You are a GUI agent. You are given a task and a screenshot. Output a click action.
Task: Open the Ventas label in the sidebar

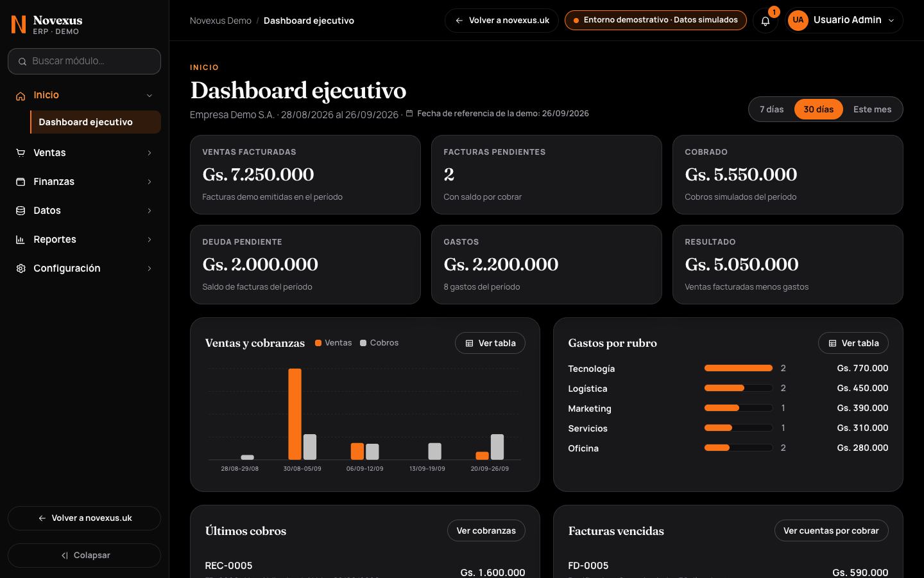click(x=49, y=153)
